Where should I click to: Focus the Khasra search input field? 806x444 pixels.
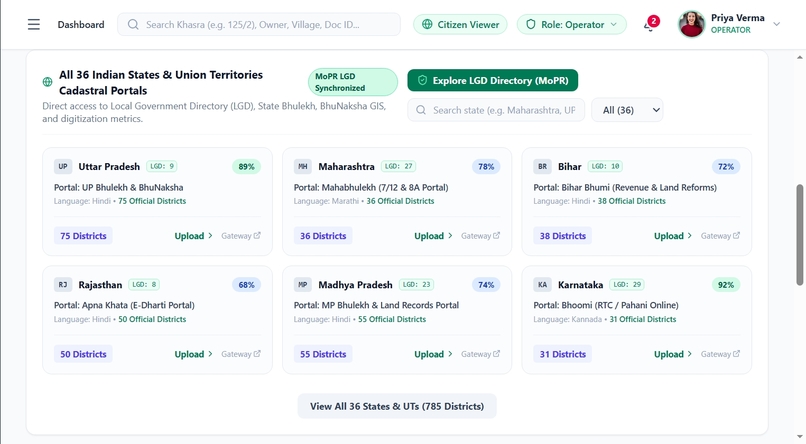259,25
